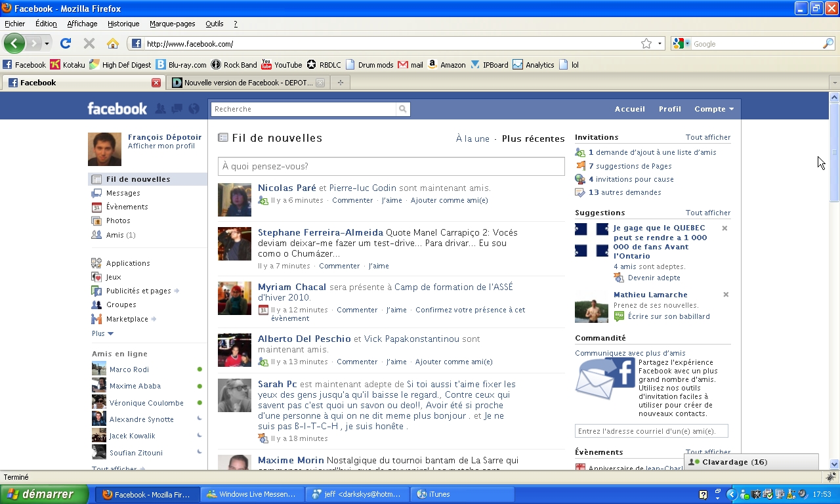Click the Facebook Recherche search field
Screen dimensions: 840x504
tap(304, 109)
